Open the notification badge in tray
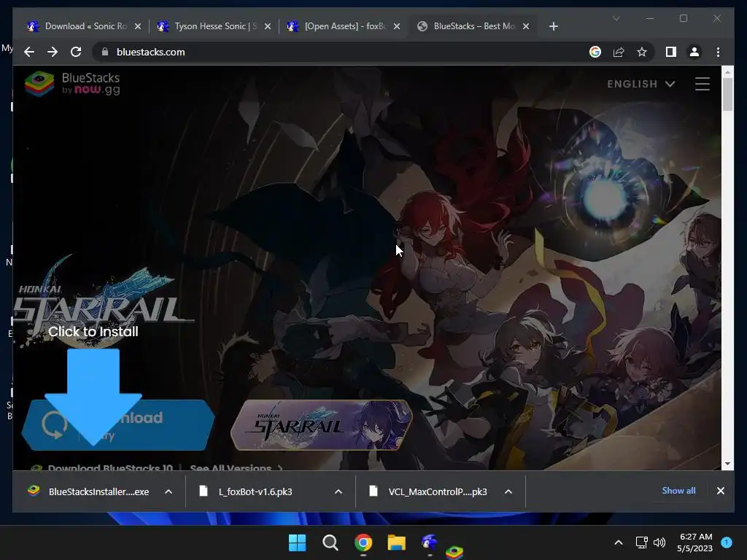 click(727, 542)
